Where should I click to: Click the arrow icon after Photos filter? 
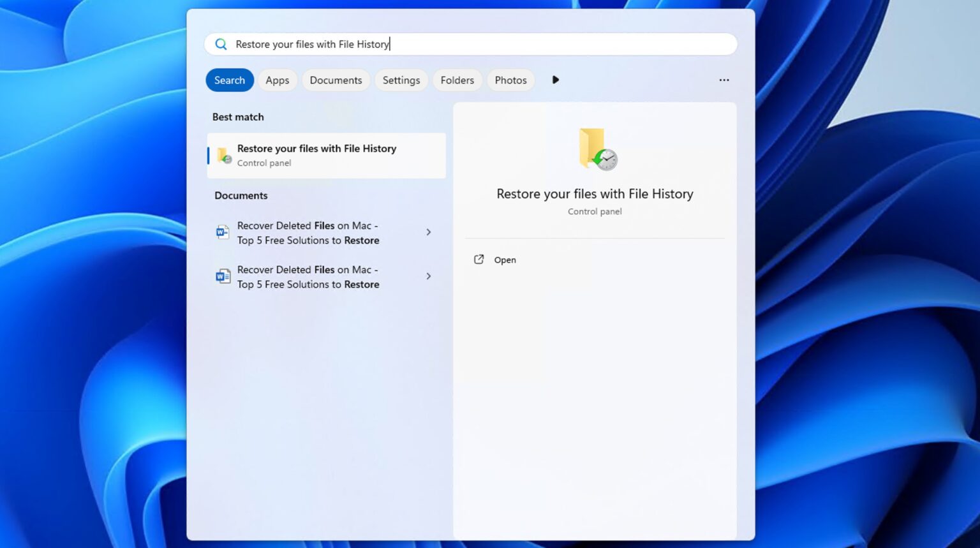[555, 80]
